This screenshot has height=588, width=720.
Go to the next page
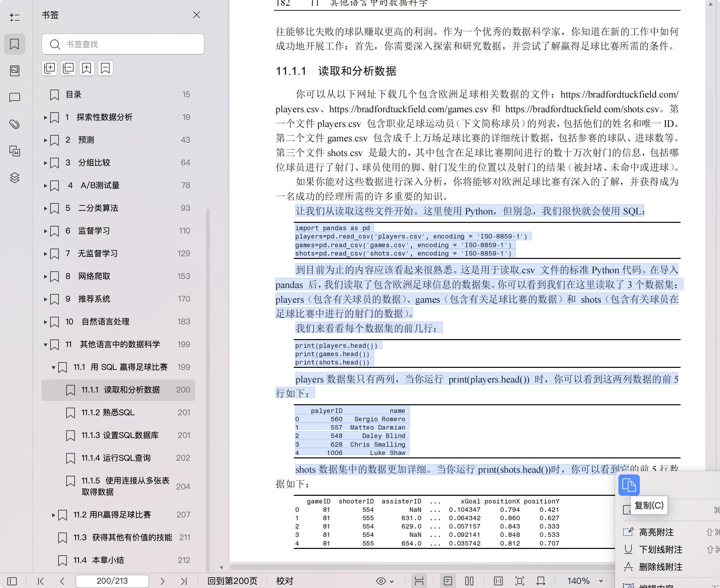coord(162,581)
